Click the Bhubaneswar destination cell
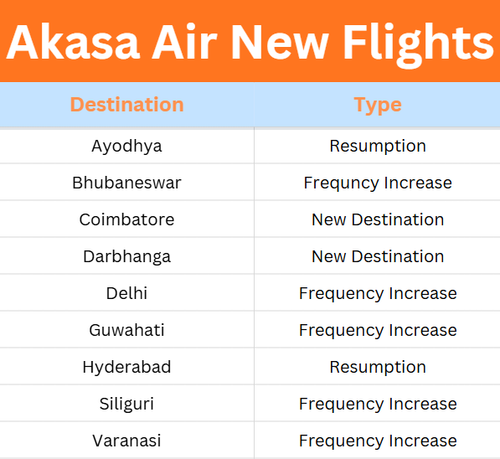This screenshot has width=500, height=459. (127, 183)
